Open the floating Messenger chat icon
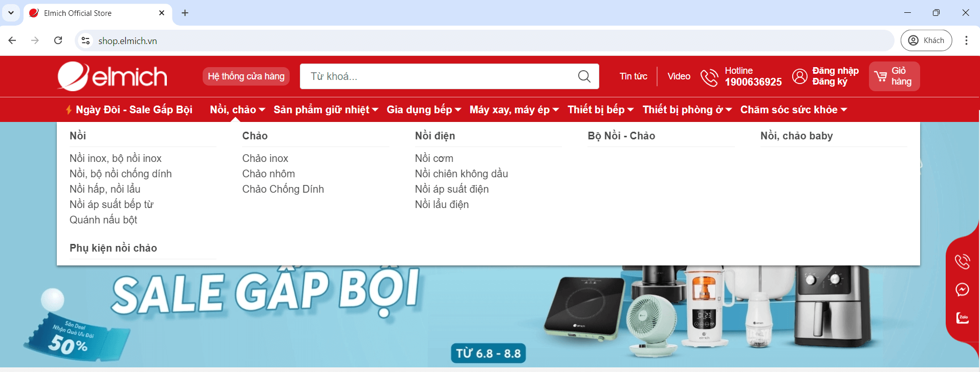980x372 pixels. (x=962, y=290)
